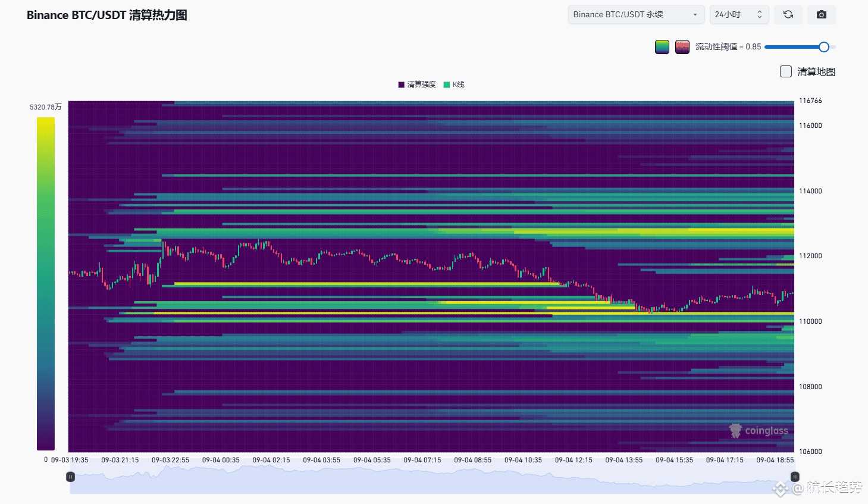Click the 09-04 17:15 time axis label
868x504 pixels.
(725, 460)
